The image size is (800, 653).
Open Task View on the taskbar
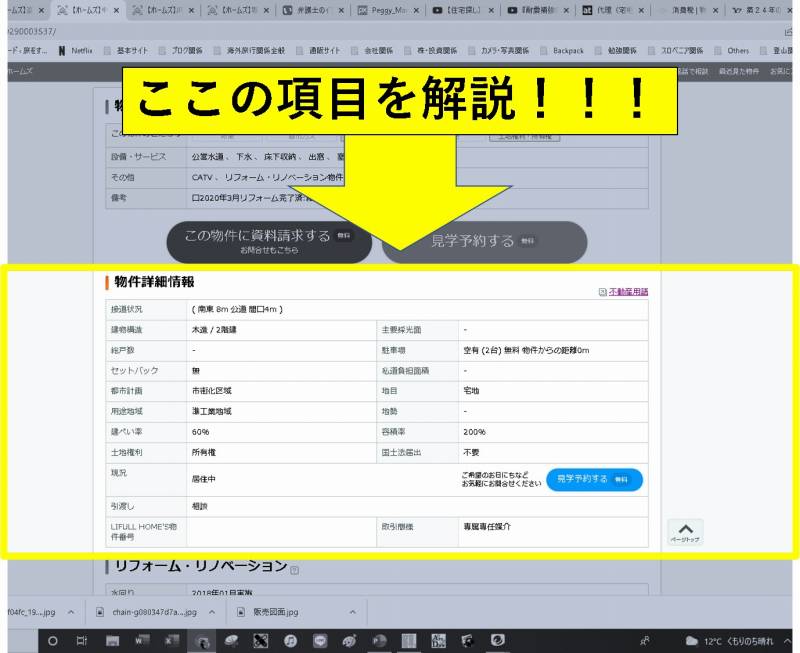pos(82,641)
